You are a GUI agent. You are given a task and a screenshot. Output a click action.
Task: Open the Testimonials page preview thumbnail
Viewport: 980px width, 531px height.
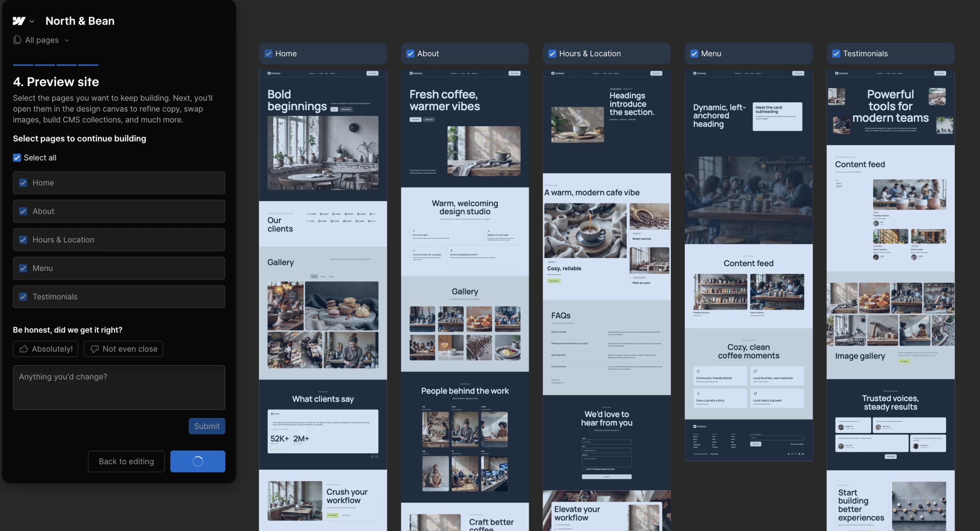pyautogui.click(x=891, y=300)
